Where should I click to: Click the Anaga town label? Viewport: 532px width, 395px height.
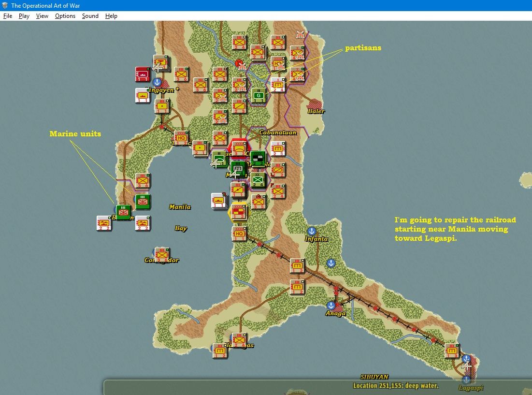(x=335, y=313)
